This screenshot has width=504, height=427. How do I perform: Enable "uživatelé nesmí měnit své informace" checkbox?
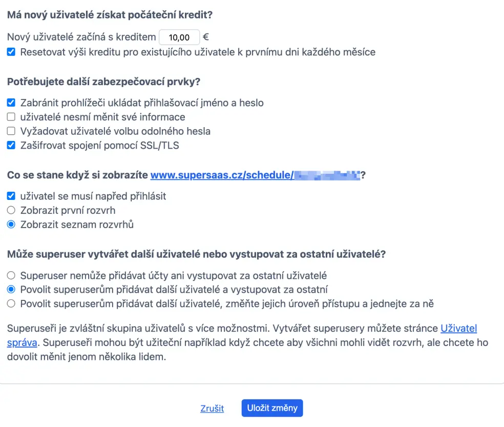(11, 117)
